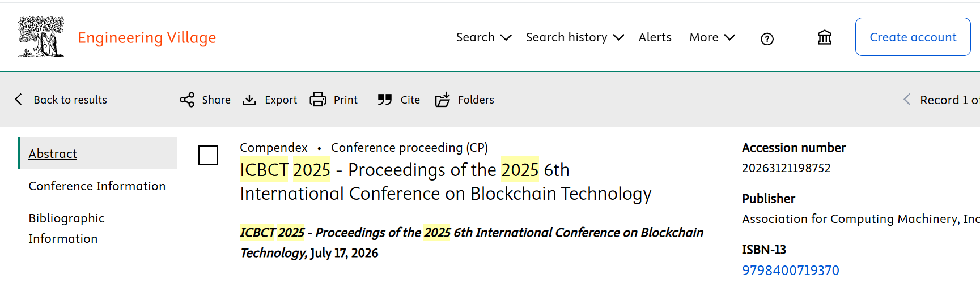Click the institution building icon
Image resolution: width=980 pixels, height=300 pixels.
pyautogui.click(x=825, y=37)
